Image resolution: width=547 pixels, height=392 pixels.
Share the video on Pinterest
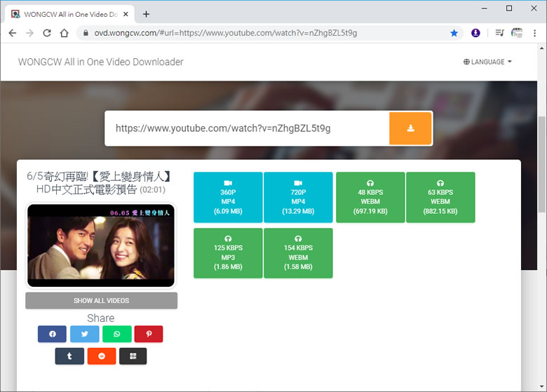point(149,334)
